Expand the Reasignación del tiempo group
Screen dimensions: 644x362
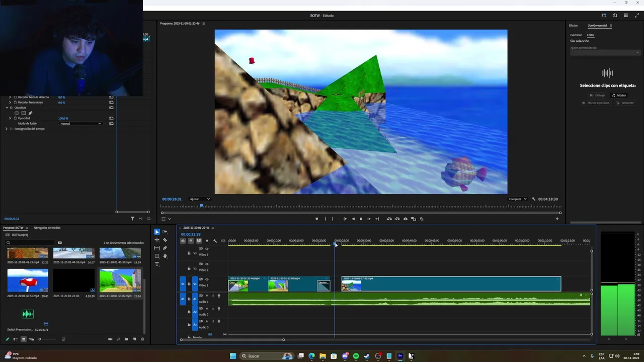(7, 129)
